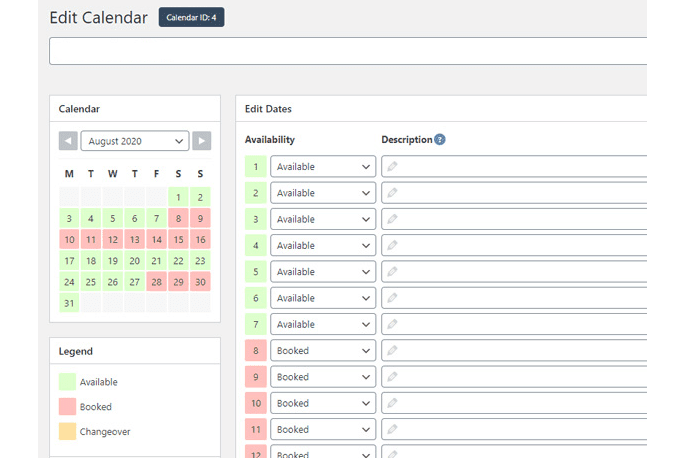
Task: Click the Calendar ID: 4 badge
Action: (191, 17)
